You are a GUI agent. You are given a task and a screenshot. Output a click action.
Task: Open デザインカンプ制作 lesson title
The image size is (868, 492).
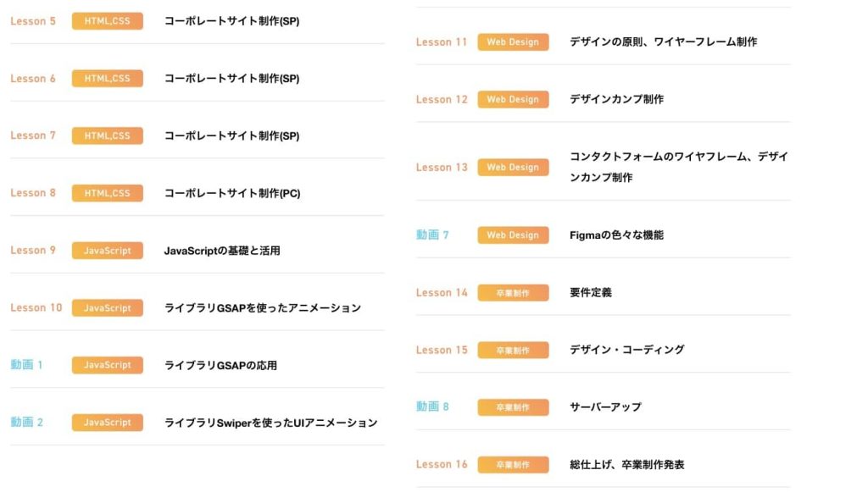(616, 99)
